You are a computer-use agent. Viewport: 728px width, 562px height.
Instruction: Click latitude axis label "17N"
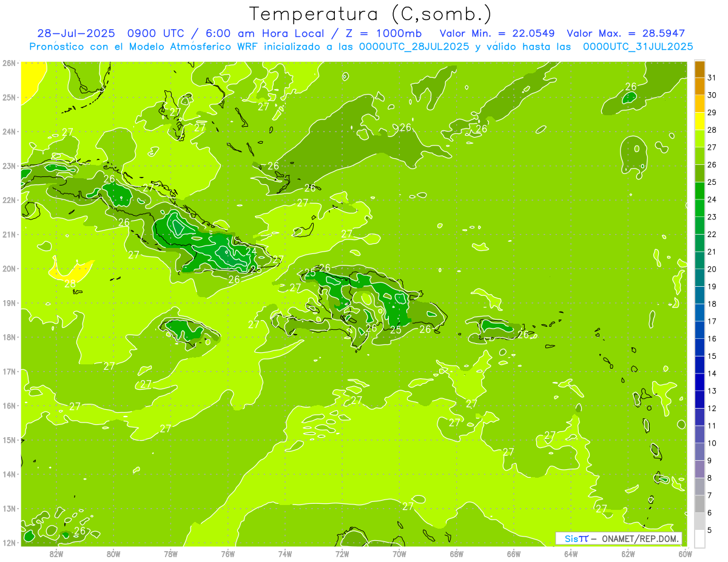coord(8,371)
